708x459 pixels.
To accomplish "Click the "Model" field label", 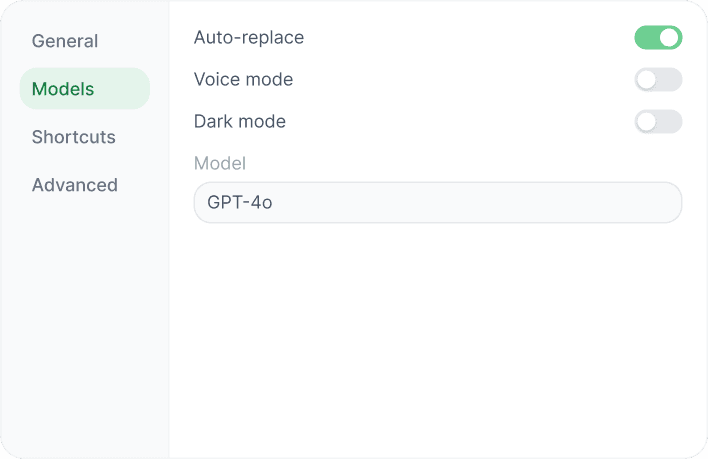I will pos(220,163).
